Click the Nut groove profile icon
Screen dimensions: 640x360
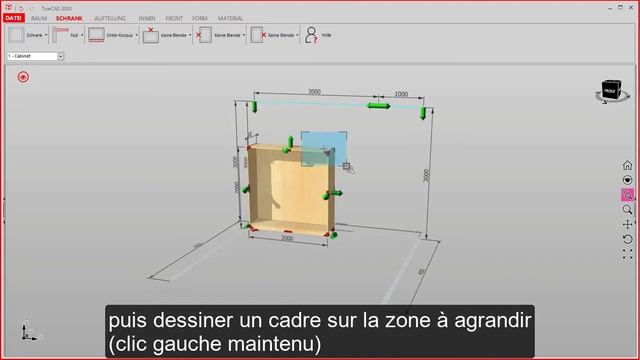(x=60, y=35)
